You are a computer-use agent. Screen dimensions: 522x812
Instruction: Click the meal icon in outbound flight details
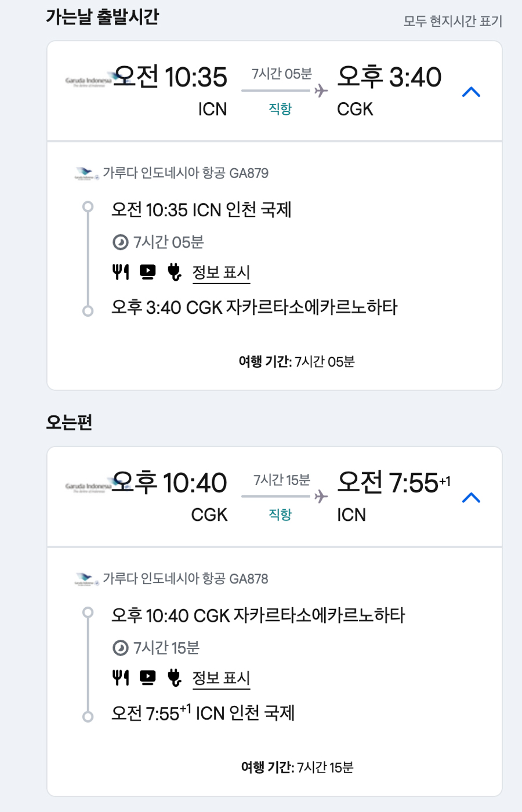(x=120, y=271)
